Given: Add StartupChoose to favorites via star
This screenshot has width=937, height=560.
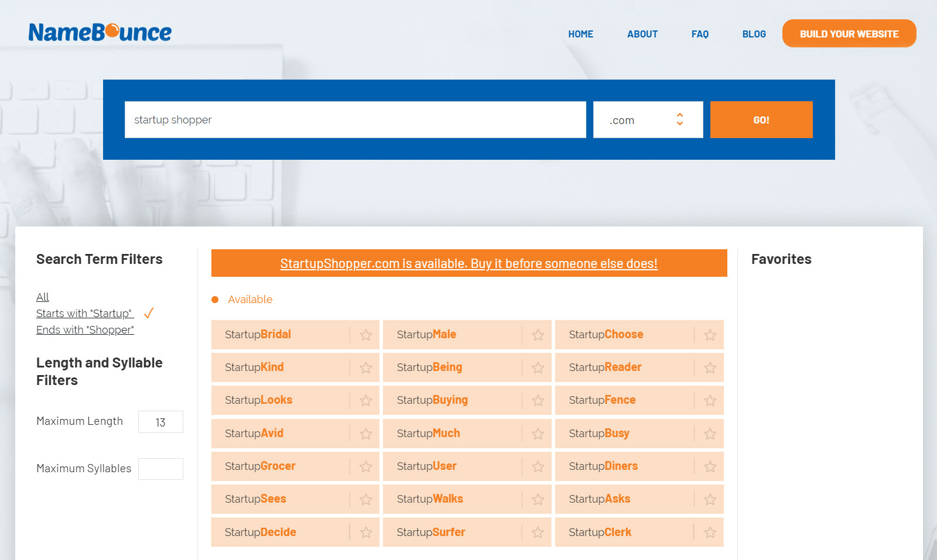Looking at the screenshot, I should coord(710,335).
